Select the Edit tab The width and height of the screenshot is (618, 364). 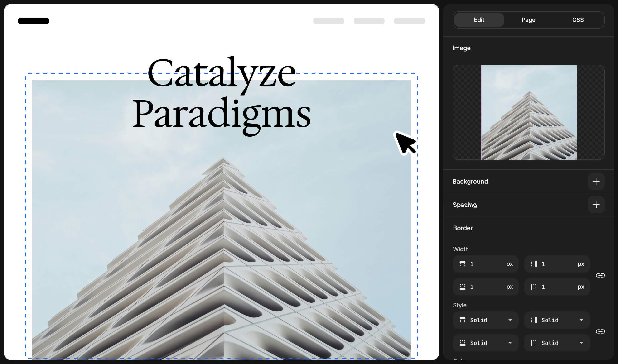tap(479, 20)
